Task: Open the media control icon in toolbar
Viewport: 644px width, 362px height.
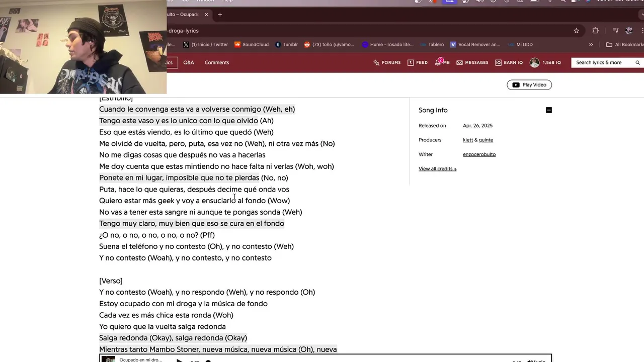Action: point(615,31)
